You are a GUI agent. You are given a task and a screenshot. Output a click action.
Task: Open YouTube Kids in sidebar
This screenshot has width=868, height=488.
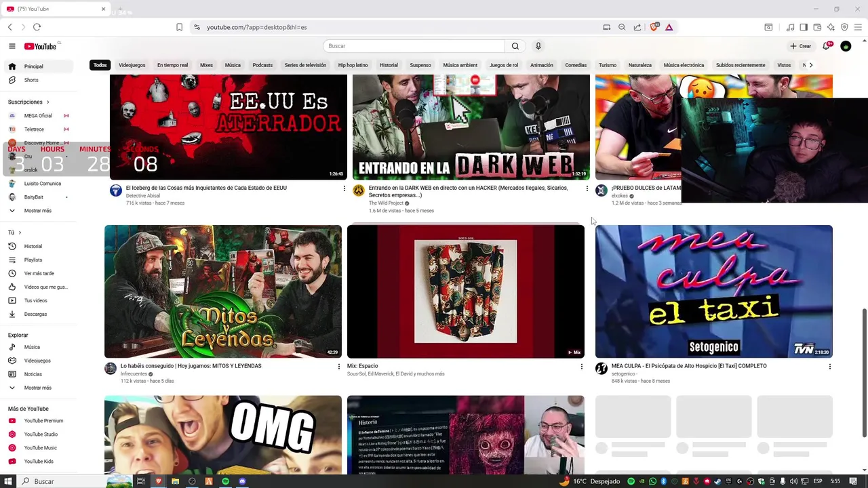coord(40,462)
